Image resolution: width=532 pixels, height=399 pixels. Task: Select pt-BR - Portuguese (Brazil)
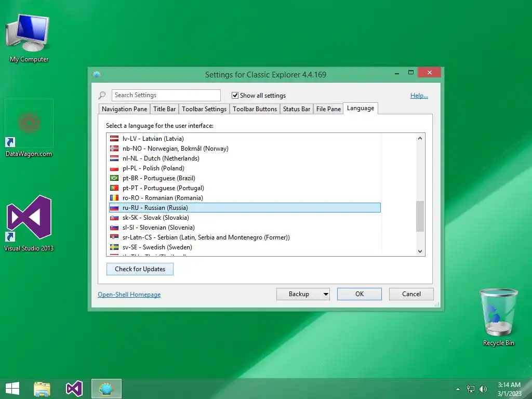click(x=245, y=178)
